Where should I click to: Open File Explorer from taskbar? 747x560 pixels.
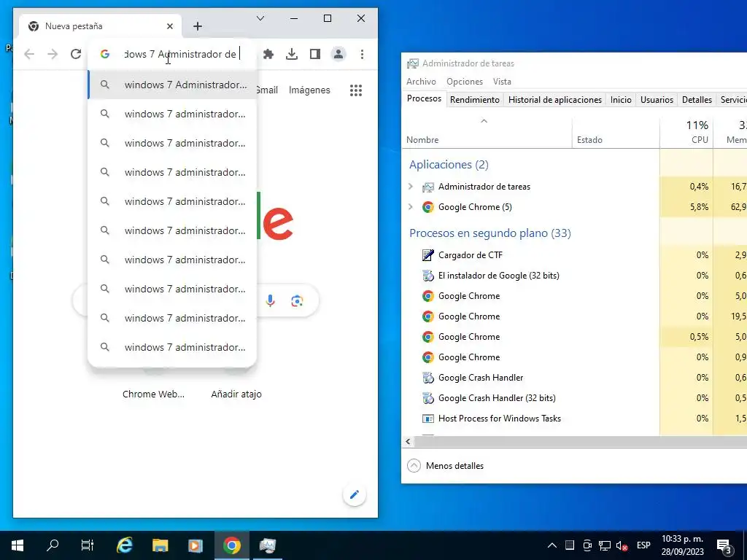160,545
